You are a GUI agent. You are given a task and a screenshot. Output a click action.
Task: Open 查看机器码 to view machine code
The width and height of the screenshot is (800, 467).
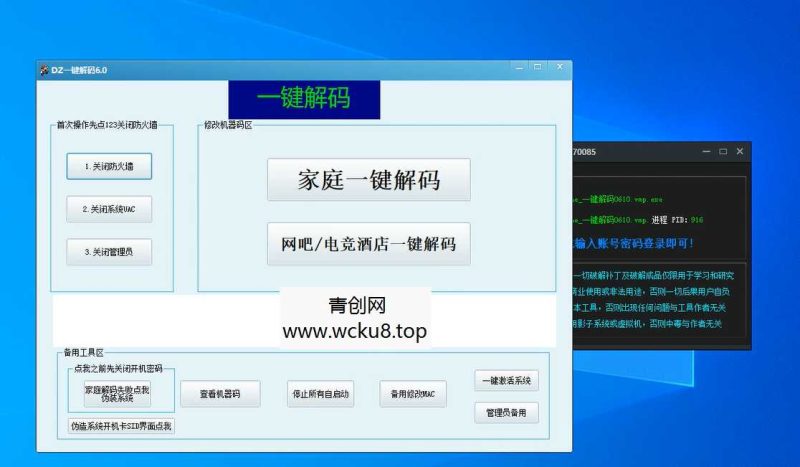pos(220,394)
